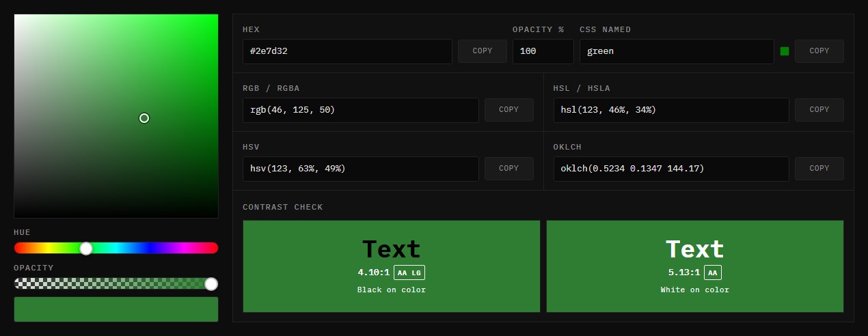Click the HEX input field
This screenshot has width=868, height=336.
pos(347,51)
